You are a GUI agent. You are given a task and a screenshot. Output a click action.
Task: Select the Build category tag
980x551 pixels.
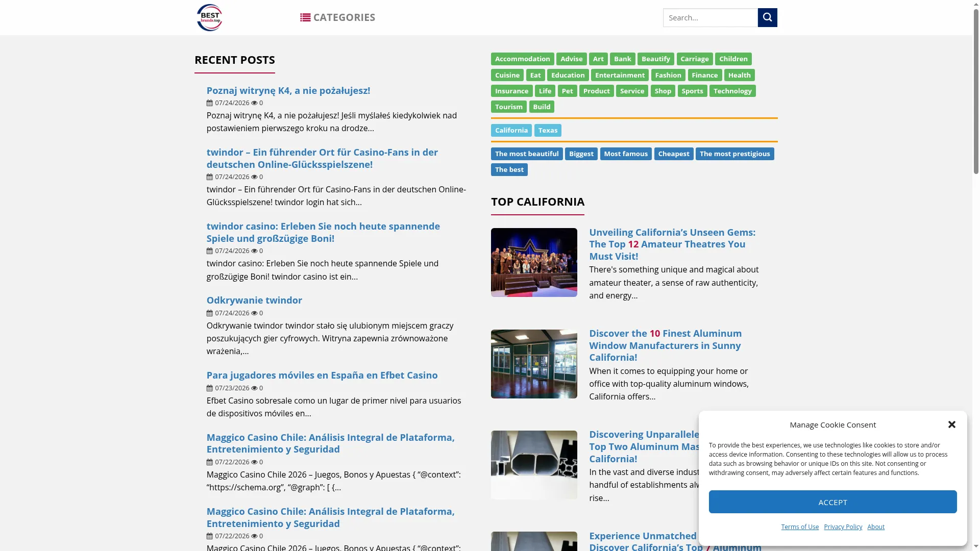[542, 107]
